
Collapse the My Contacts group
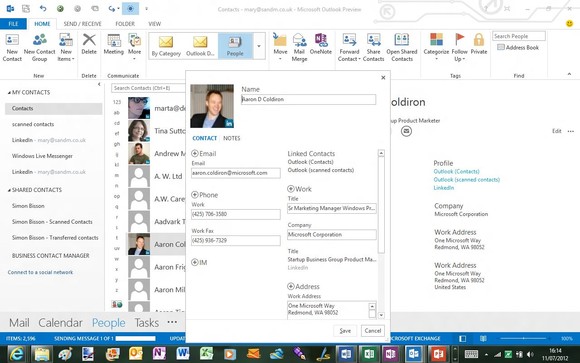[9, 93]
